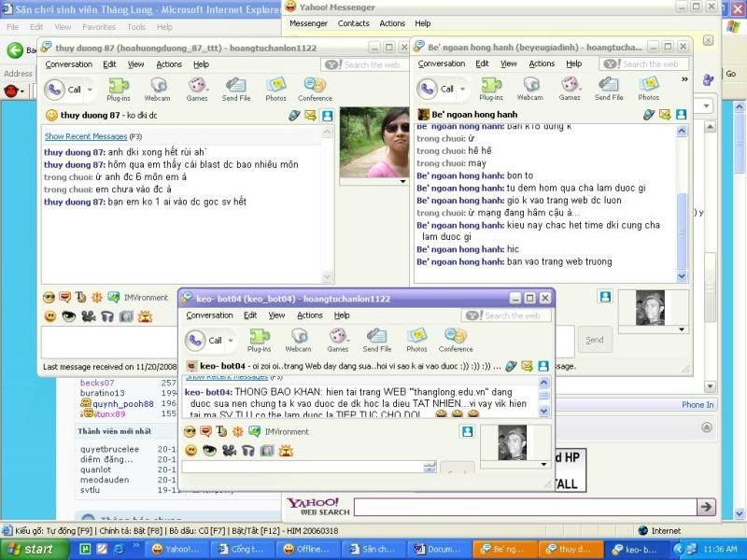This screenshot has height=560, width=747.
Task: Open Call dropdown arrow in Be' ngoan hong hanh window
Action: point(462,89)
